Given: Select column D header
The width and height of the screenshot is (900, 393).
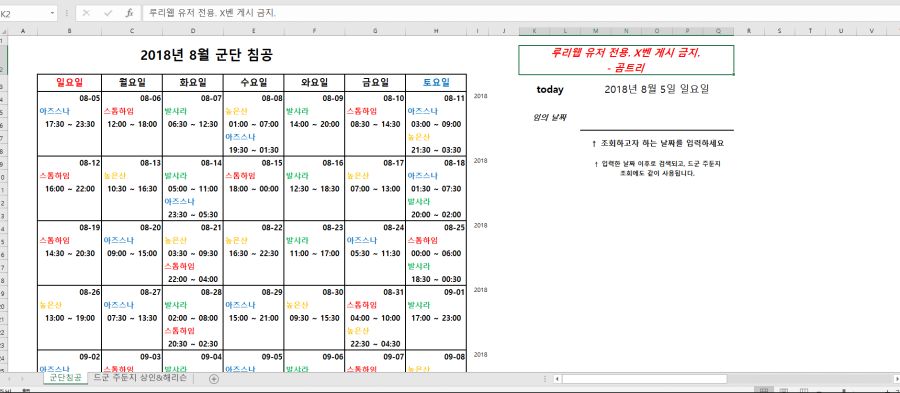Looking at the screenshot, I should tap(193, 31).
